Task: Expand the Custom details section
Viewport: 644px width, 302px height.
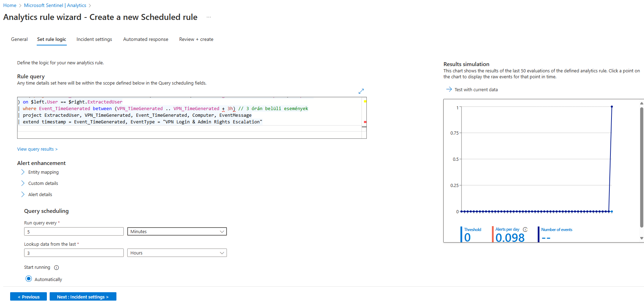Action: (23, 184)
